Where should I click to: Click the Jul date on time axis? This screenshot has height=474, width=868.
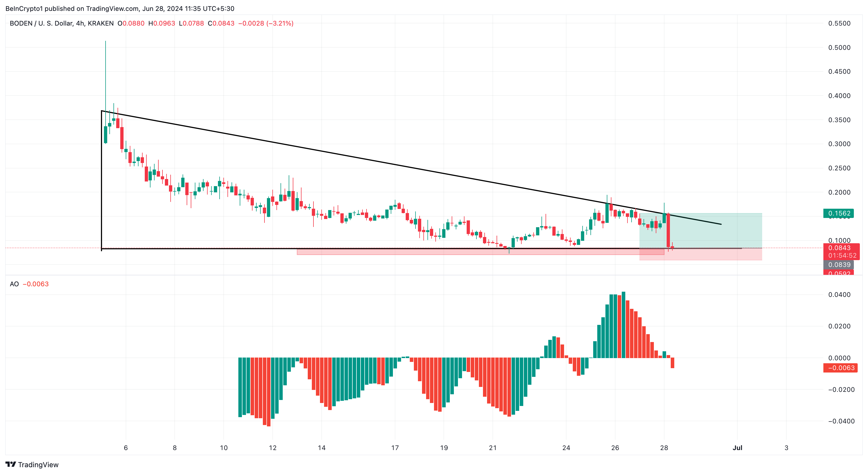[737, 448]
